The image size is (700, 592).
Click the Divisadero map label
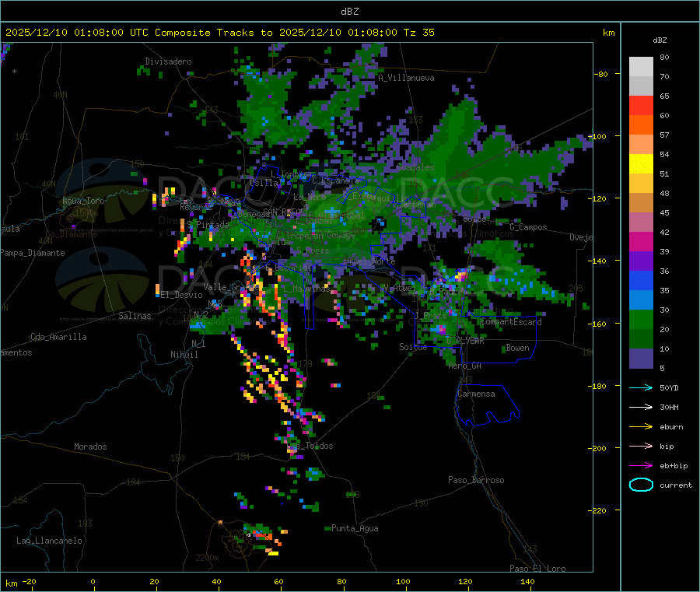(x=168, y=61)
